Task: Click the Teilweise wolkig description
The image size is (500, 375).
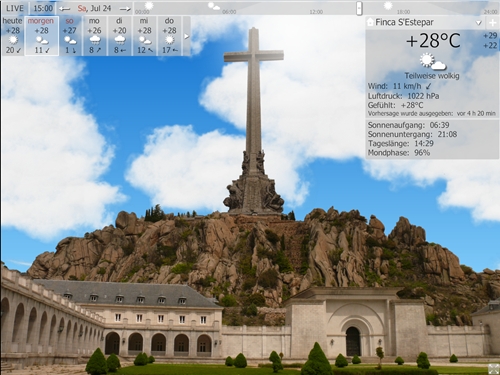Action: click(432, 76)
